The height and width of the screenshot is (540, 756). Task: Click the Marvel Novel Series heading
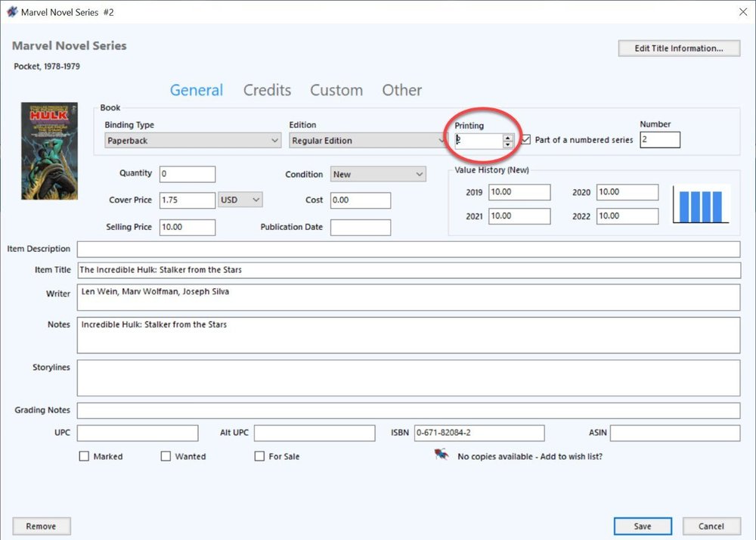(70, 46)
